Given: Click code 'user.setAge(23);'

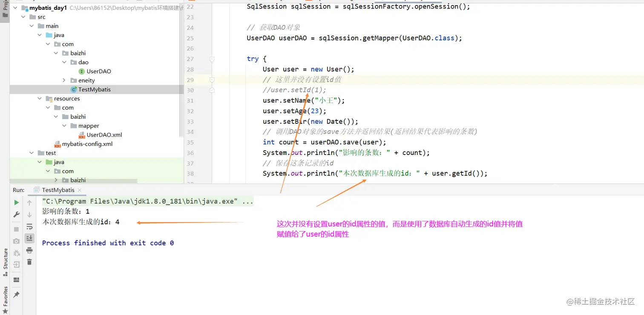Looking at the screenshot, I should tap(294, 111).
